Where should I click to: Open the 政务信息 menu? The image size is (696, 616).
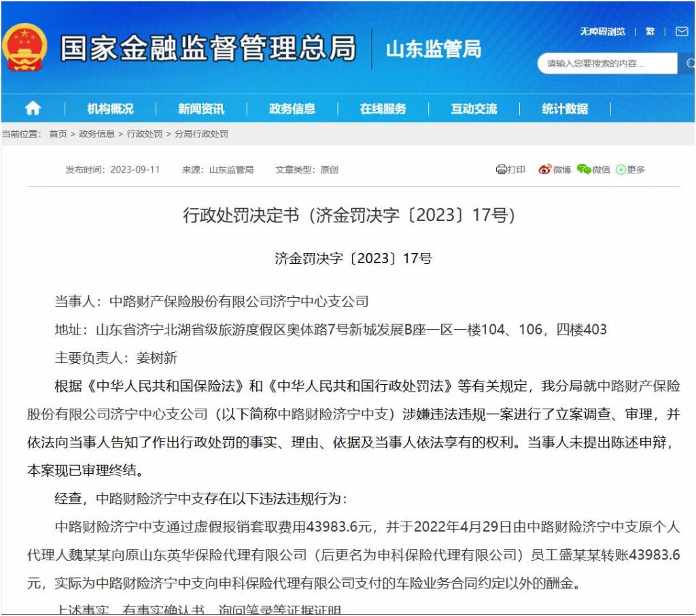point(292,109)
